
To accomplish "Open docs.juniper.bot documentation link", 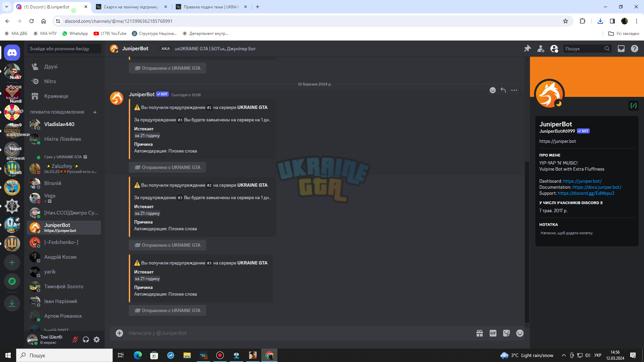I will click(x=597, y=187).
